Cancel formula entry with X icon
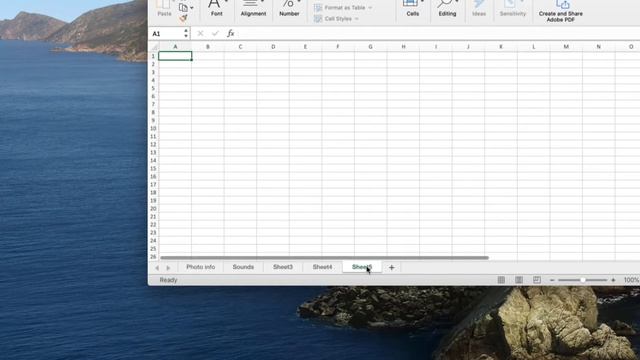This screenshot has height=360, width=640. 200,33
